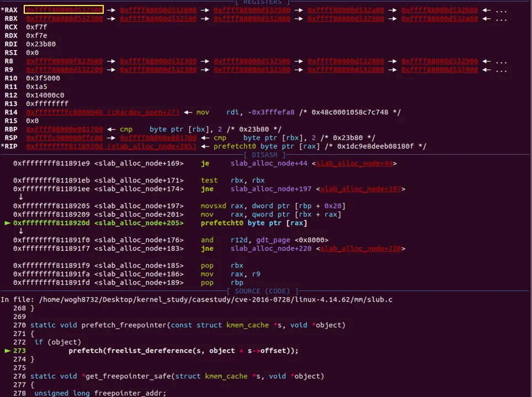Image resolution: width=532 pixels, height=397 pixels.
Task: Select R13 value 0xffffffff
Action: [x=47, y=104]
